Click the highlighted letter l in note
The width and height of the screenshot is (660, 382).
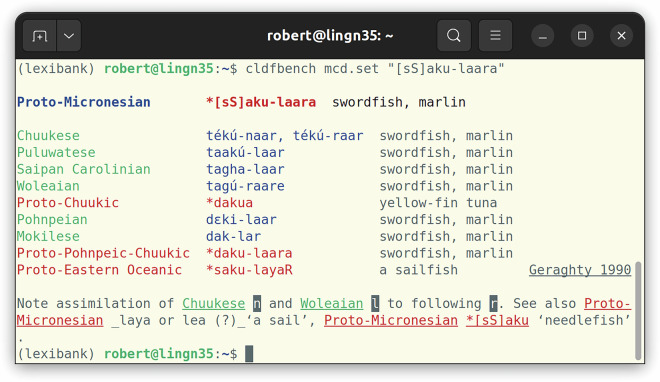[375, 303]
